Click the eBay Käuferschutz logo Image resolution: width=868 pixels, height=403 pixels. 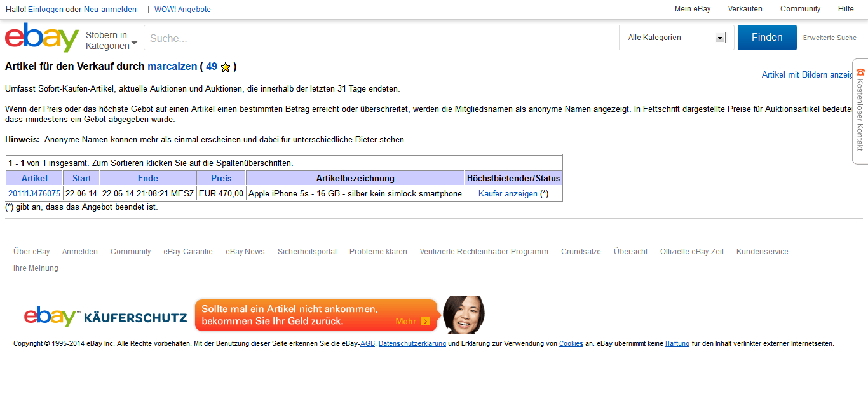point(105,317)
